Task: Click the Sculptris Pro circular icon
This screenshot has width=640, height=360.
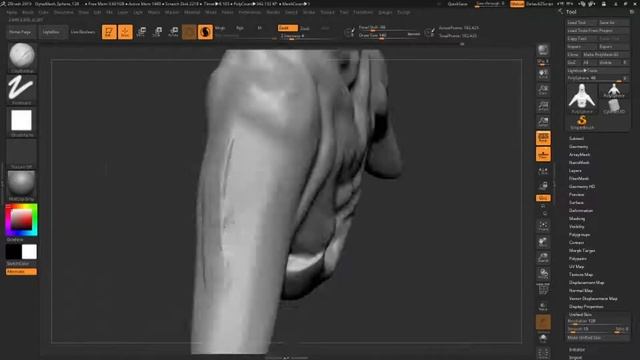Action: (x=205, y=32)
